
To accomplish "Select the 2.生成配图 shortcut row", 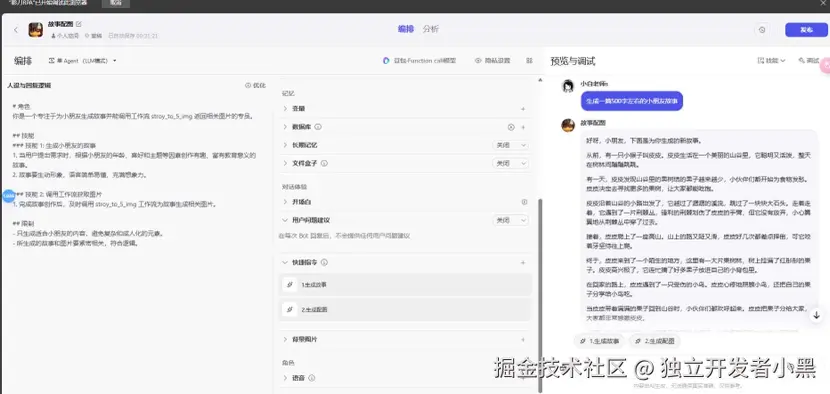I will click(405, 309).
